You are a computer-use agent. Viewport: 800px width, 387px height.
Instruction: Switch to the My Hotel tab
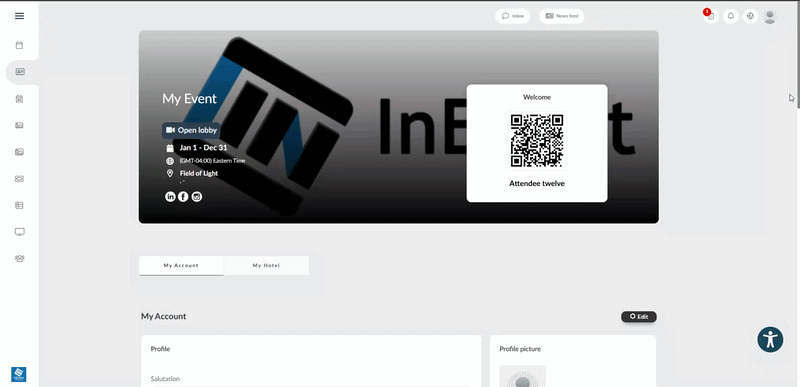click(x=266, y=266)
